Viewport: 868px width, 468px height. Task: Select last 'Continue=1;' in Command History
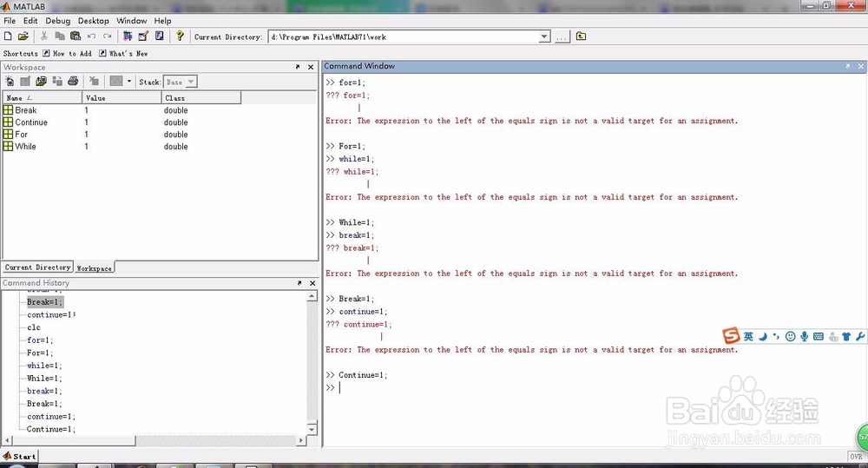pyautogui.click(x=51, y=429)
